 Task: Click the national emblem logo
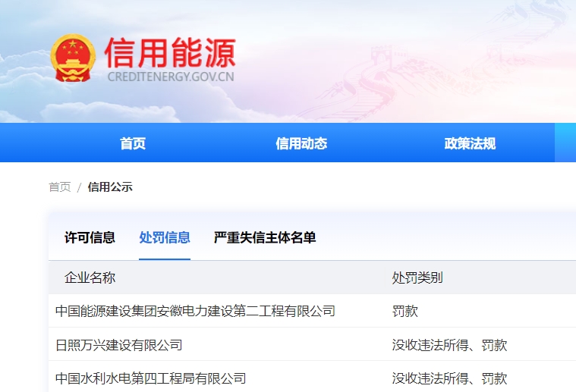(73, 58)
